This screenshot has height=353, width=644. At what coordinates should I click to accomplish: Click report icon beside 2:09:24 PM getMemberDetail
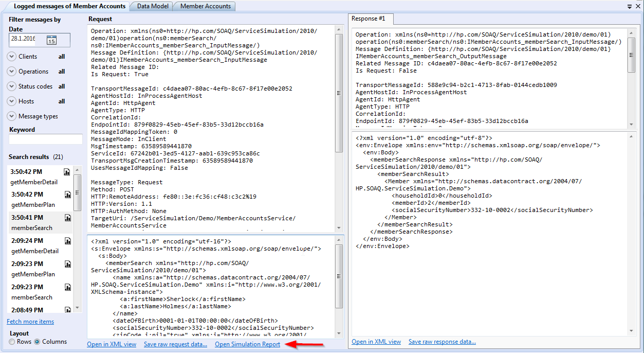tap(67, 241)
